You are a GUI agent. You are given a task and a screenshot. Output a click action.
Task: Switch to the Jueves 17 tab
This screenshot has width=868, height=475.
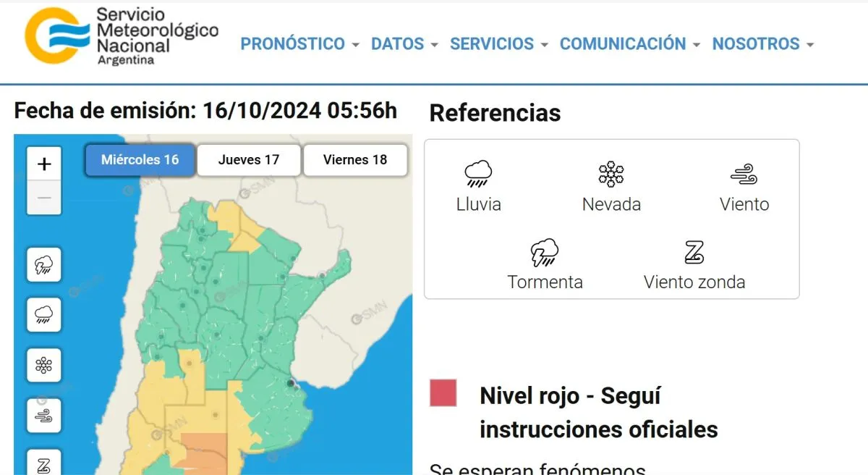248,160
